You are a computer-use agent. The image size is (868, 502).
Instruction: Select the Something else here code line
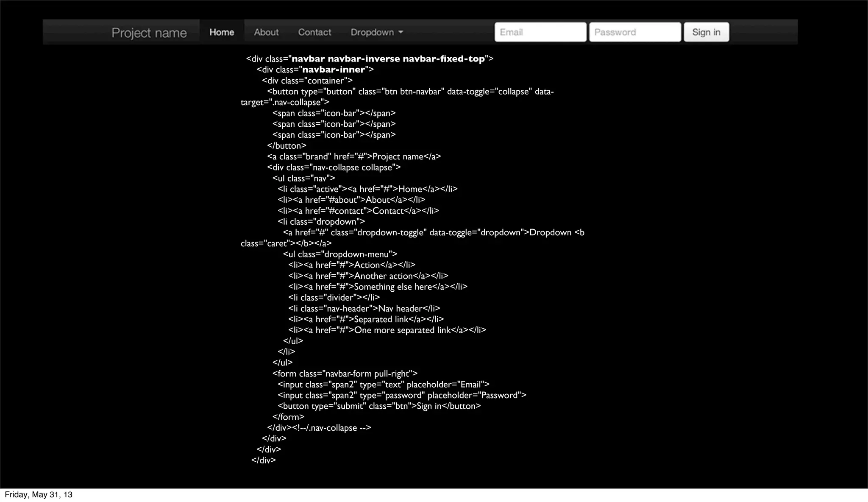[x=378, y=287]
